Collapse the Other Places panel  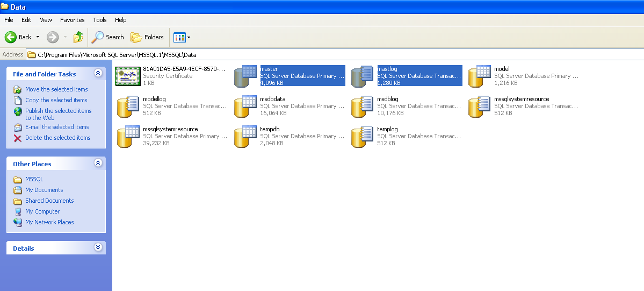click(98, 162)
